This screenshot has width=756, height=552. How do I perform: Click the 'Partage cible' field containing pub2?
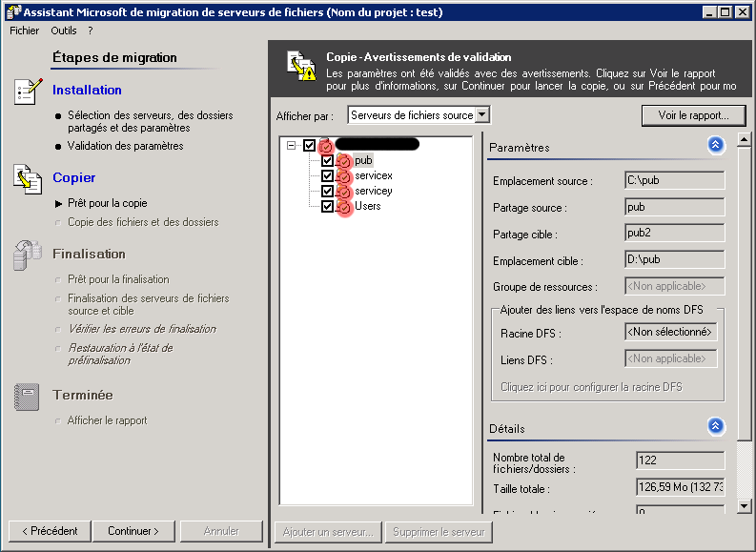pos(674,234)
